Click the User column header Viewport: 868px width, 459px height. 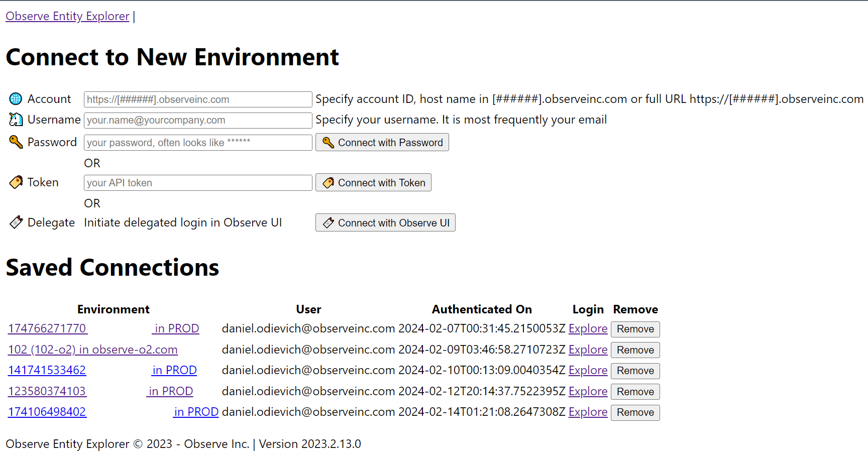pyautogui.click(x=308, y=309)
